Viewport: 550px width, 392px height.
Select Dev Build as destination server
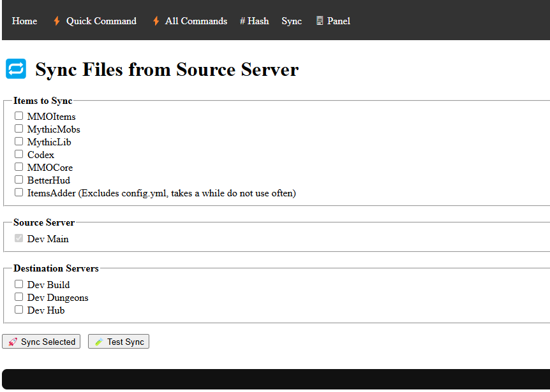[19, 284]
